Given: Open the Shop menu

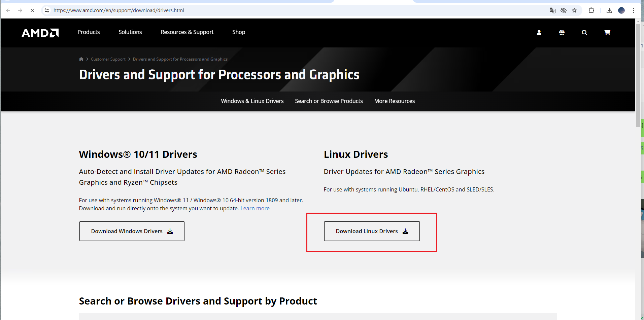Looking at the screenshot, I should tap(239, 32).
